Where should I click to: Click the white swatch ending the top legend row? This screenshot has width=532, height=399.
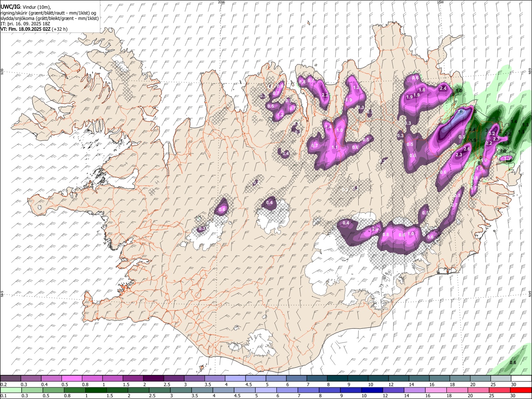point(521,379)
